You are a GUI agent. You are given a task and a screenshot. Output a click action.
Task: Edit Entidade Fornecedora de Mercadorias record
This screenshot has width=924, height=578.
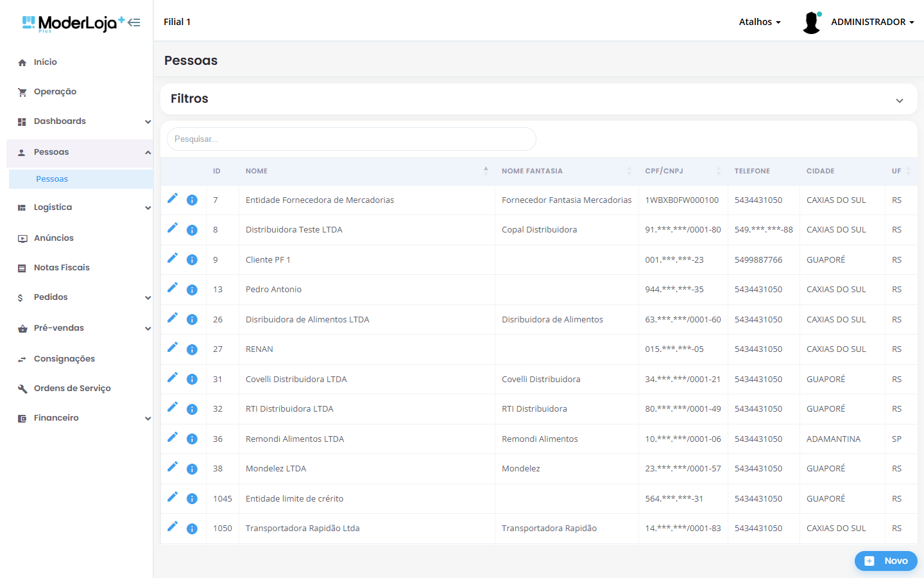click(x=173, y=198)
